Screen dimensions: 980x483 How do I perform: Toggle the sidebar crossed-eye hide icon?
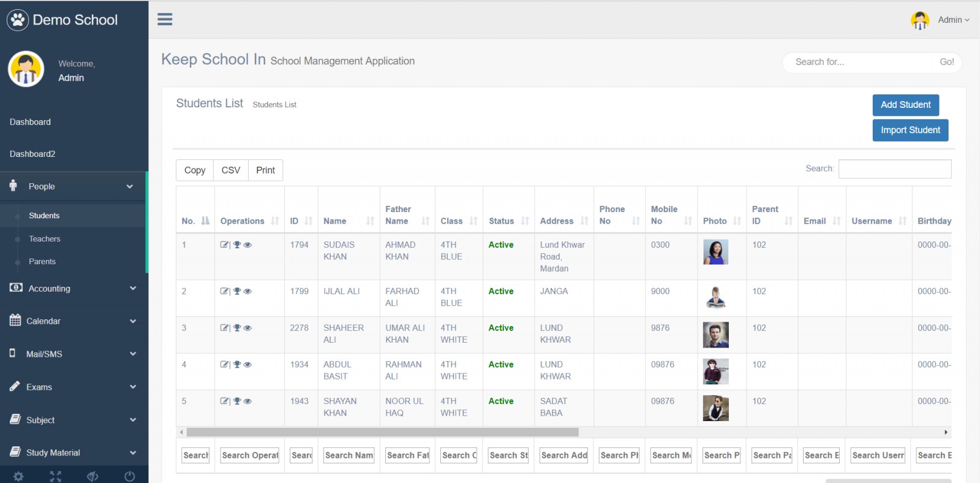tap(92, 476)
